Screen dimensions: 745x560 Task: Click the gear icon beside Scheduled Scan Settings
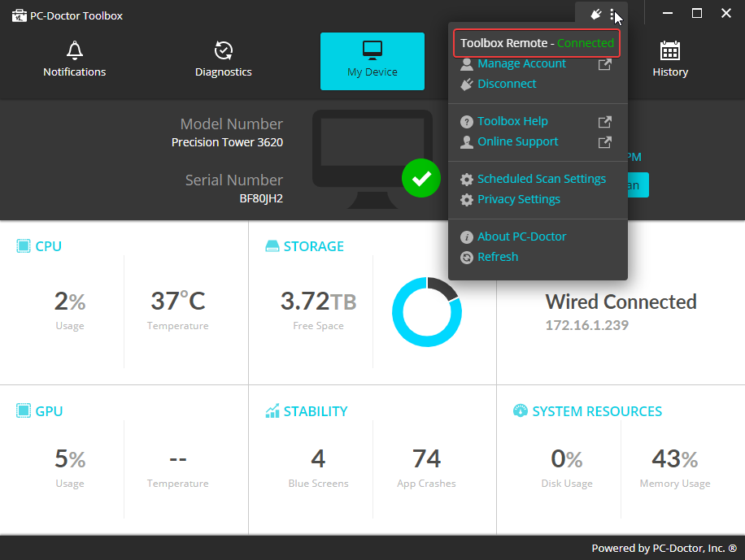(467, 180)
